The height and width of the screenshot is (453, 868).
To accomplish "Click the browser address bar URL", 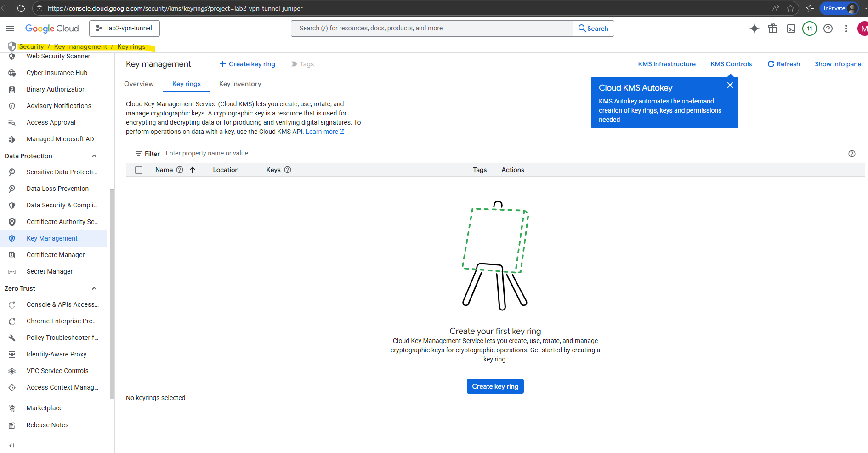I will (x=175, y=8).
